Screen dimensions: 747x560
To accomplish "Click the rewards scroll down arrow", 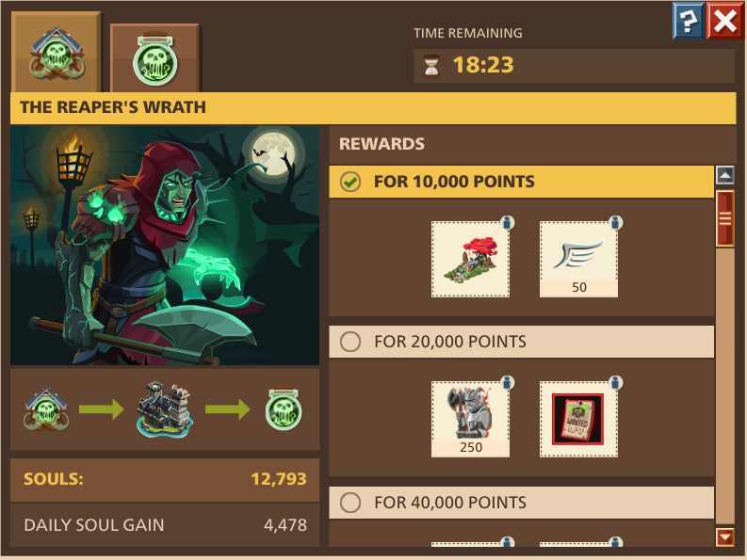I will (724, 537).
